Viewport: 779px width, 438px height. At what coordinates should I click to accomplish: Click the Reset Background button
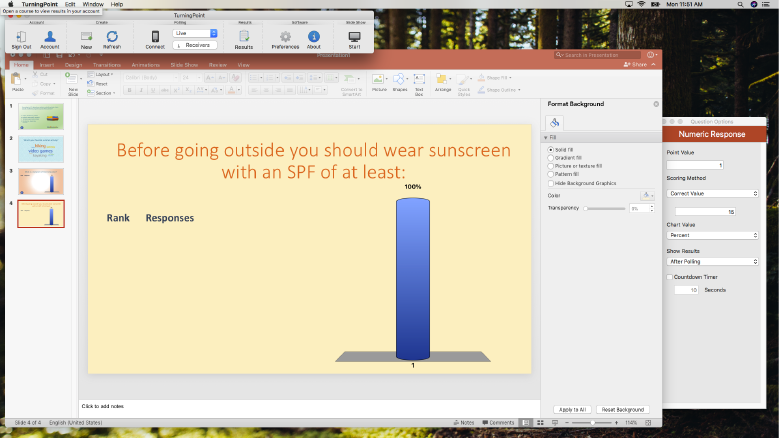[623, 410]
